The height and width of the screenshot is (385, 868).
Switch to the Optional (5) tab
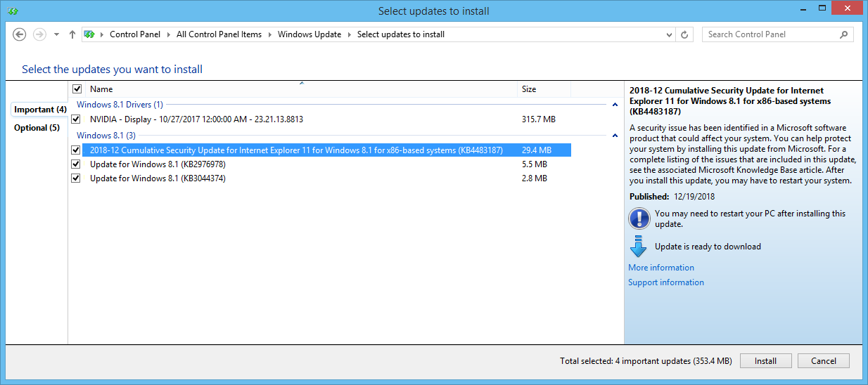coord(37,128)
